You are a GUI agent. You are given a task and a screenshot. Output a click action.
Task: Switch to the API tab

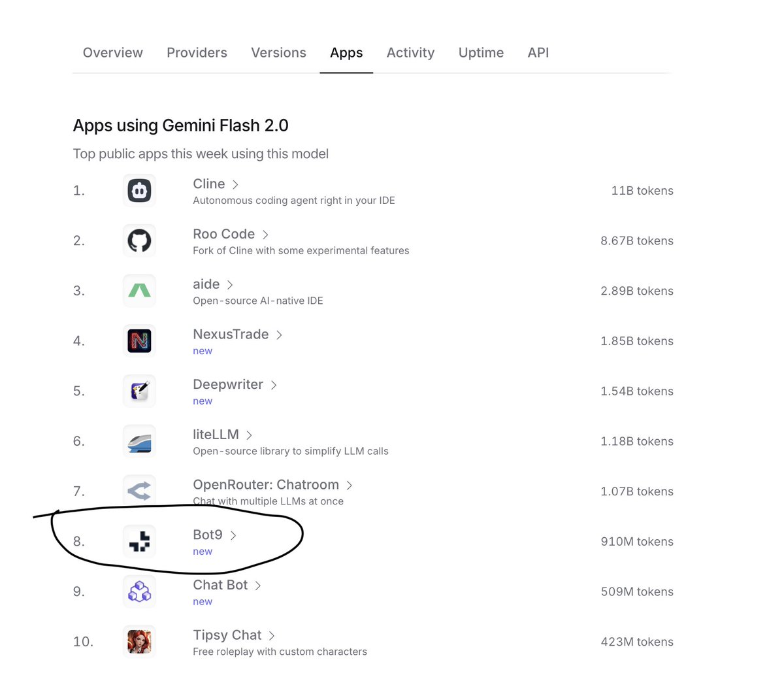pyautogui.click(x=538, y=53)
